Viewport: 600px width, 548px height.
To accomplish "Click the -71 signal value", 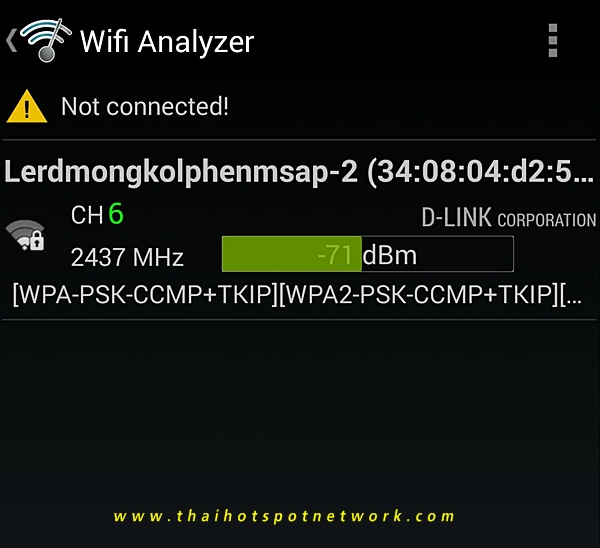I will click(x=335, y=255).
